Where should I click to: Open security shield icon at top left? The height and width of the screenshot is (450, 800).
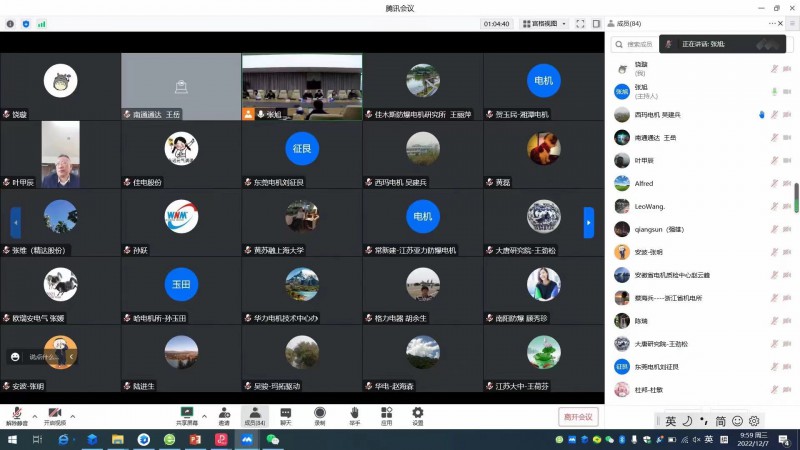pyautogui.click(x=26, y=24)
